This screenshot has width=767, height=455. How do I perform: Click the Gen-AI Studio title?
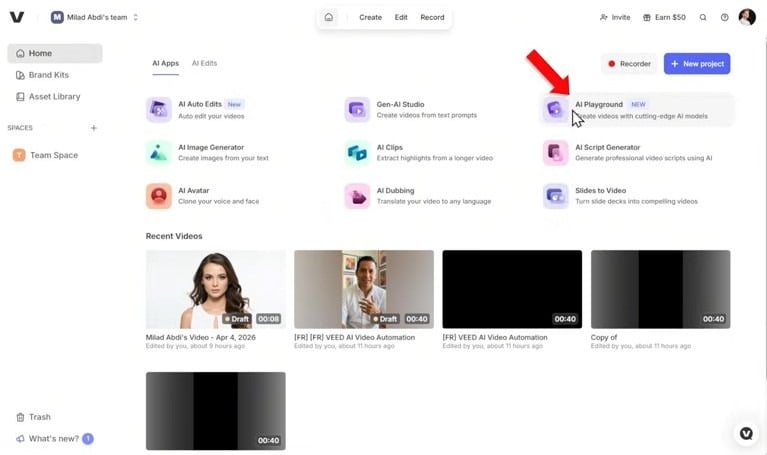click(x=400, y=104)
